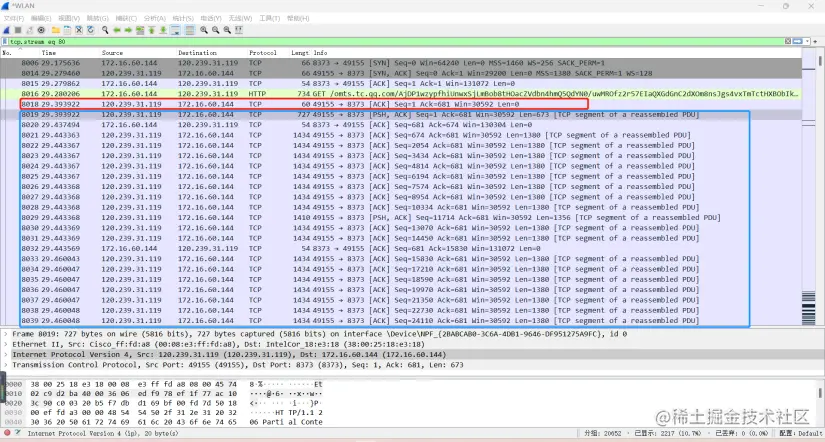Apply the display filter with the arrow button
Image resolution: width=825 pixels, height=442 pixels.
(798, 41)
